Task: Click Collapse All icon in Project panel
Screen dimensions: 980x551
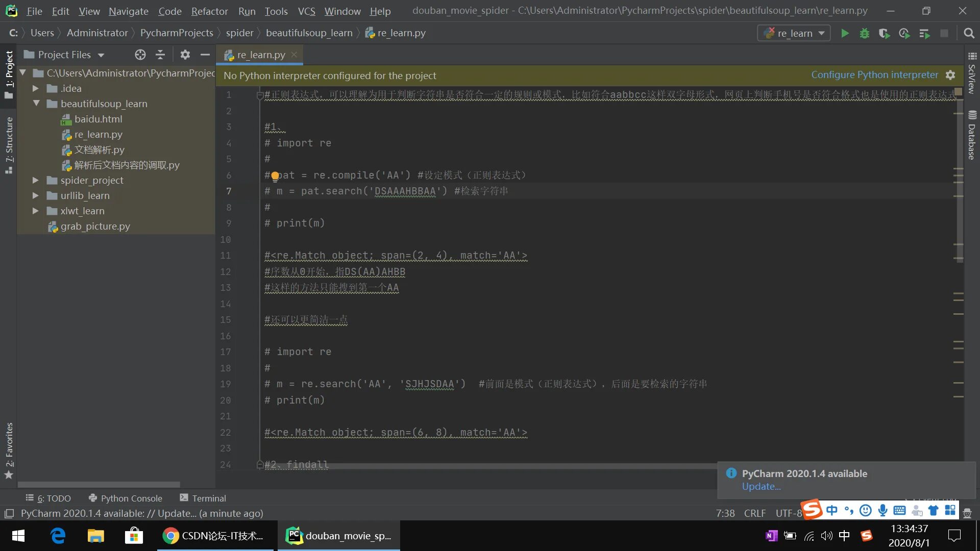Action: click(160, 55)
